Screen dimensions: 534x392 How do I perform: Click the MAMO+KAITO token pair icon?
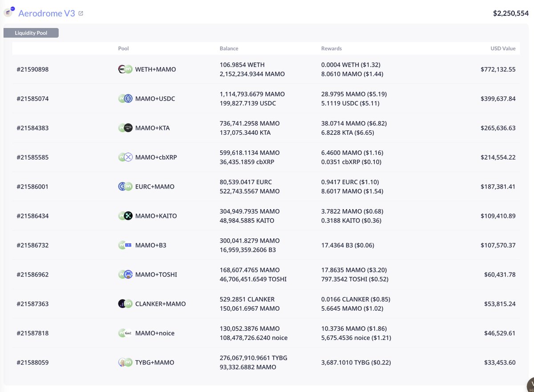pyautogui.click(x=125, y=216)
